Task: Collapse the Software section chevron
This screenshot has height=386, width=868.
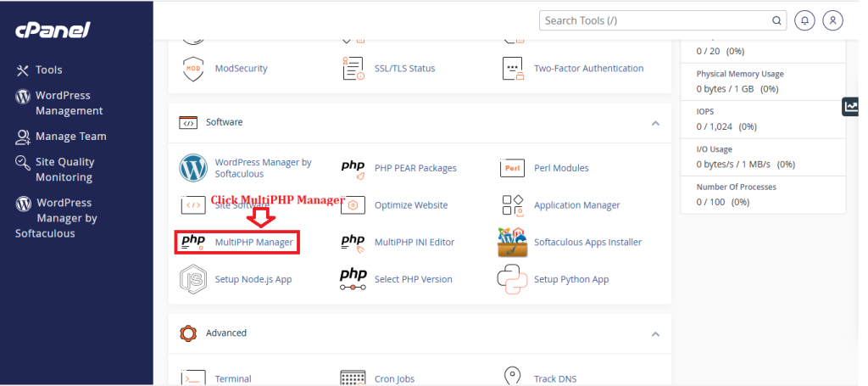Action: click(x=655, y=123)
